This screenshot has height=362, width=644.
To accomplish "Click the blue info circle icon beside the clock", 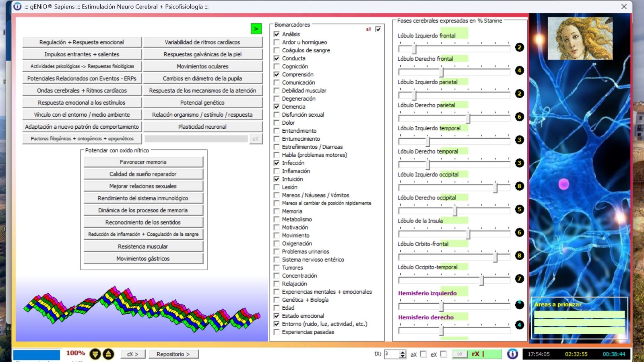I will (512, 354).
